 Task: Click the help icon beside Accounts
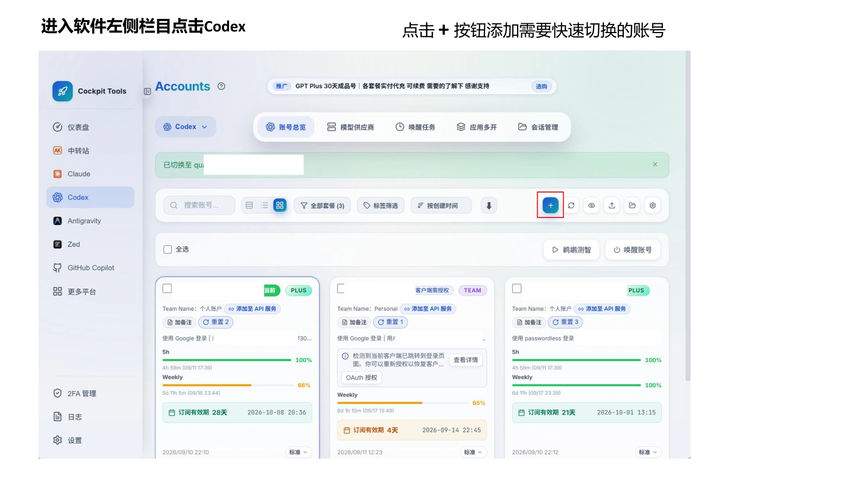[221, 86]
